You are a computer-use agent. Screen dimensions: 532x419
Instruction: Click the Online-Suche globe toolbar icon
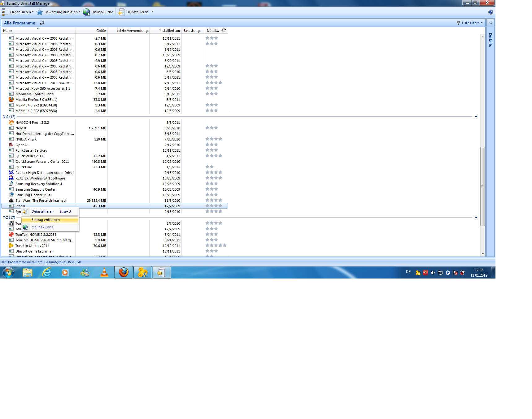coord(86,12)
